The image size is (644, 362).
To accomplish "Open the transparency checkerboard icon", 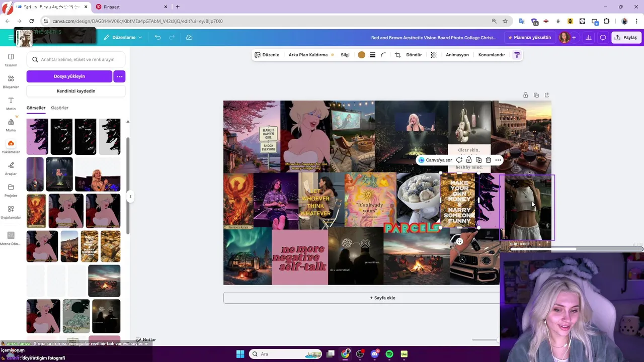I will (x=433, y=55).
